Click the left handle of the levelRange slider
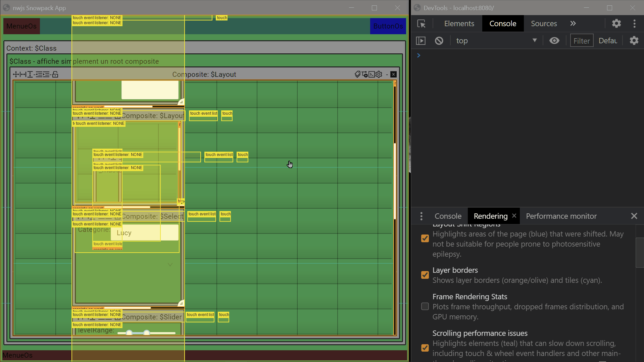Screen dimensions: 644x362 point(129,333)
